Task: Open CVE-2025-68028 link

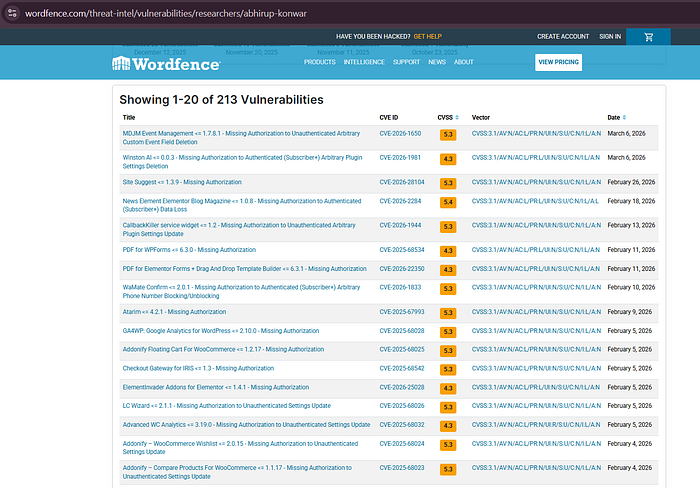Action: click(402, 331)
